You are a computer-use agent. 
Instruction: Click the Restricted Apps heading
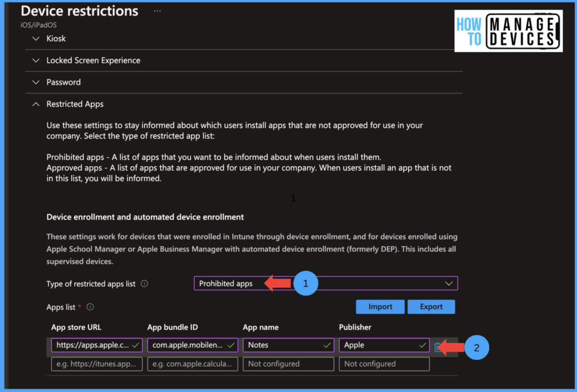pos(75,104)
